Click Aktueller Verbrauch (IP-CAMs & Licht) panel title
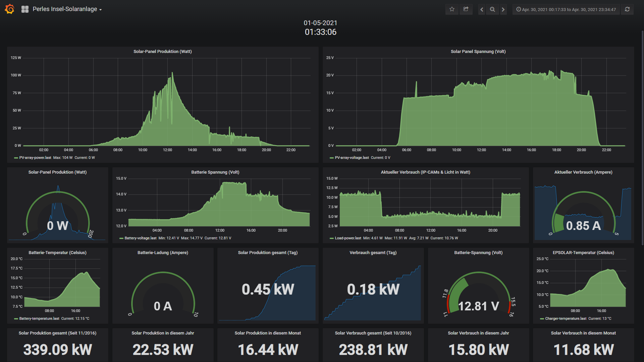The image size is (644, 362). [425, 172]
